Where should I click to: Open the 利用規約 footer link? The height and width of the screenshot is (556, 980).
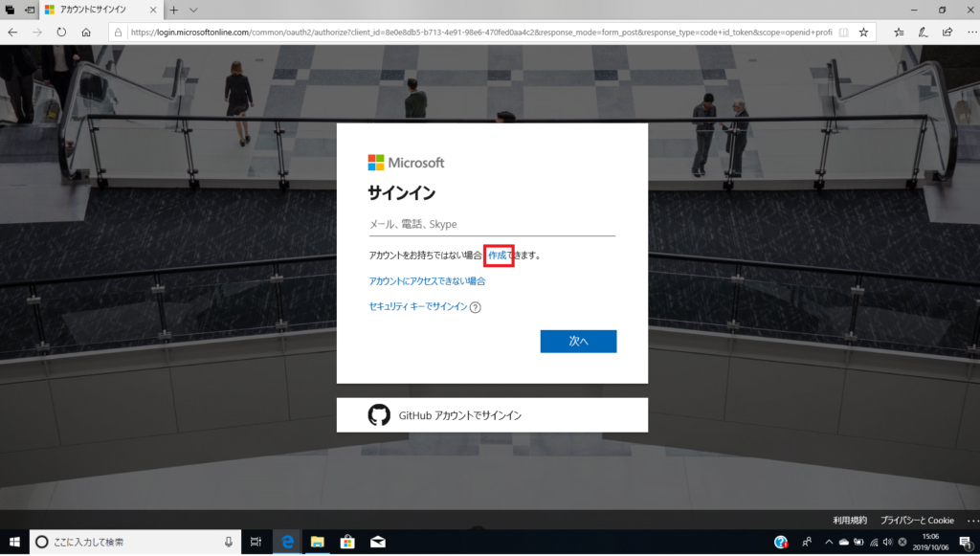pos(850,521)
